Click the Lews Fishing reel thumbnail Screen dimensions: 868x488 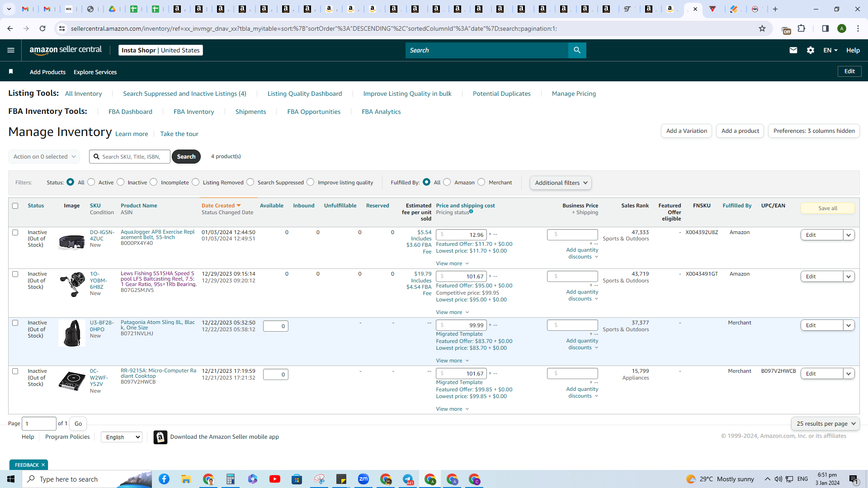pyautogui.click(x=72, y=284)
